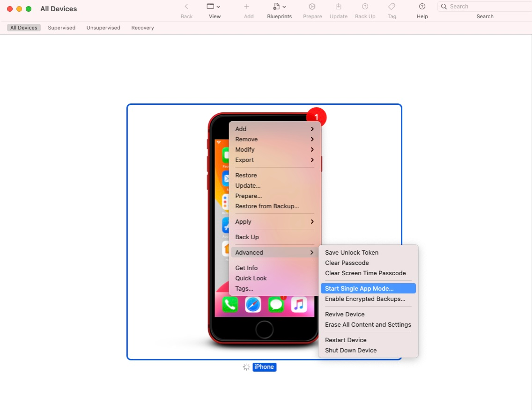The height and width of the screenshot is (410, 532).
Task: Choose Update... in the context menu
Action: pos(275,186)
